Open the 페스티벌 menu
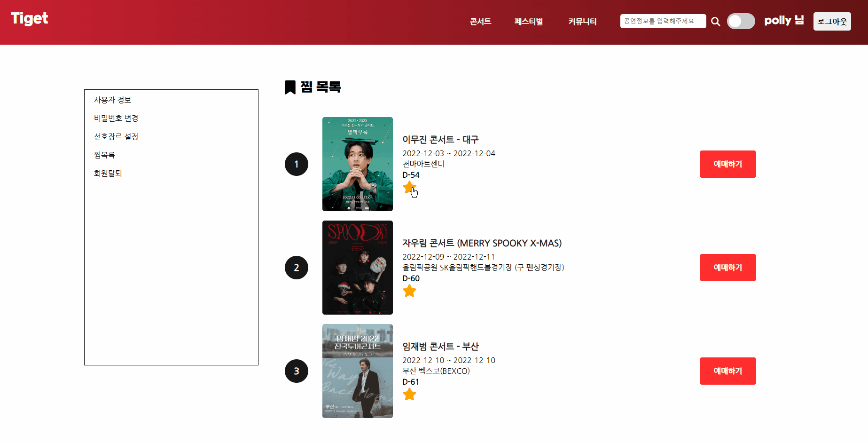 click(x=529, y=21)
